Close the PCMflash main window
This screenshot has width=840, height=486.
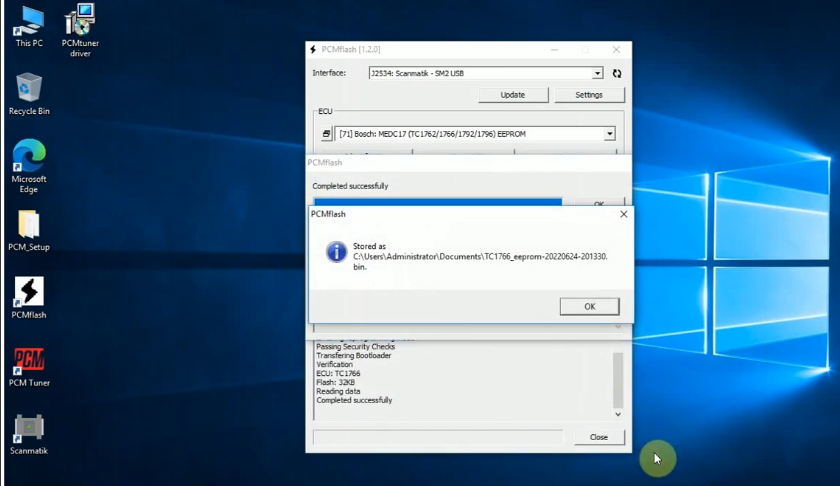(x=616, y=49)
